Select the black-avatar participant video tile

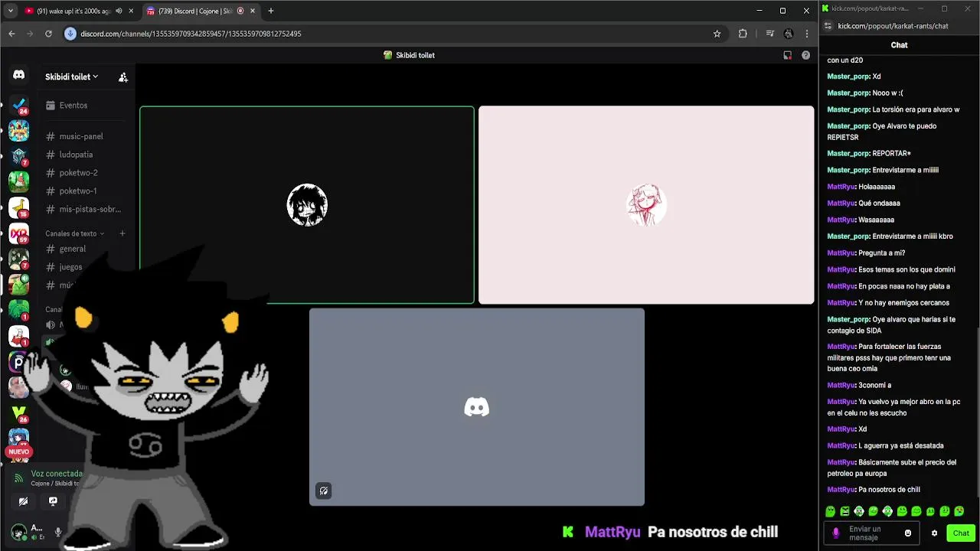coord(307,204)
